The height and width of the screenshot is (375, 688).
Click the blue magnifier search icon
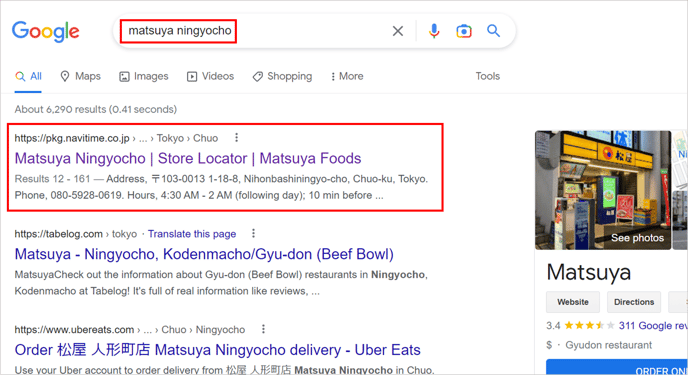[494, 31]
